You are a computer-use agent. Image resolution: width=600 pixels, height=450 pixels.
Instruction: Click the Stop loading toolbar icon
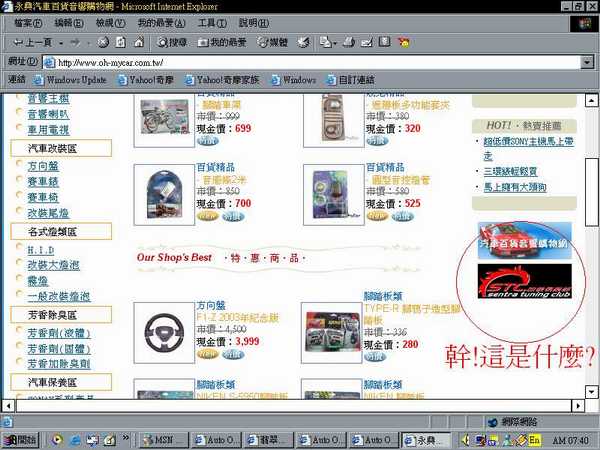(x=103, y=41)
